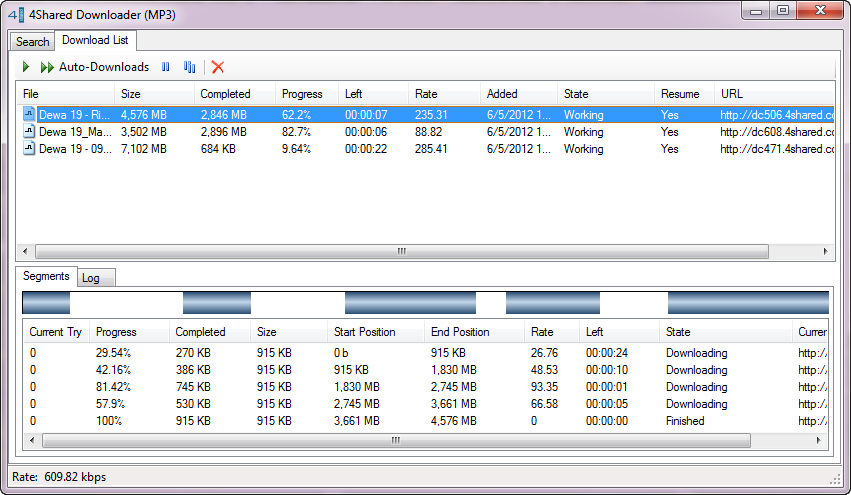Click the 4Shared Downloader app icon in title bar
851x495 pixels.
click(16, 15)
